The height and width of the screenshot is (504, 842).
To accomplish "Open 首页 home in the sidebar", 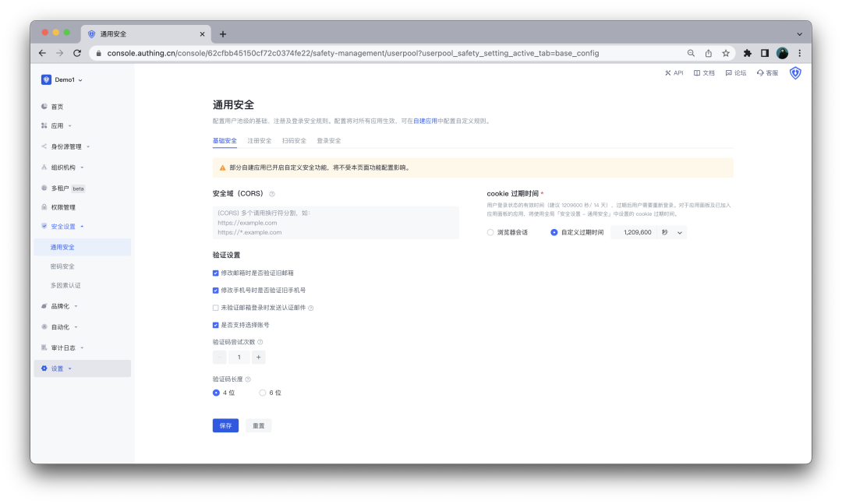I will coord(59,106).
